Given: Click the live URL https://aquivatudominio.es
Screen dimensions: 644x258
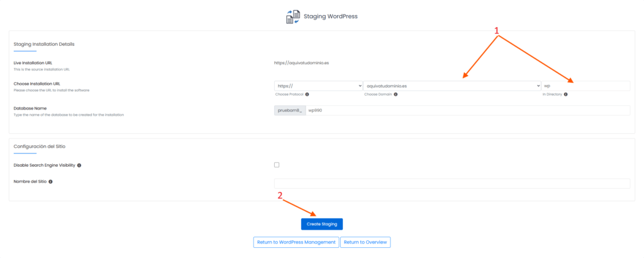Looking at the screenshot, I should [x=301, y=64].
